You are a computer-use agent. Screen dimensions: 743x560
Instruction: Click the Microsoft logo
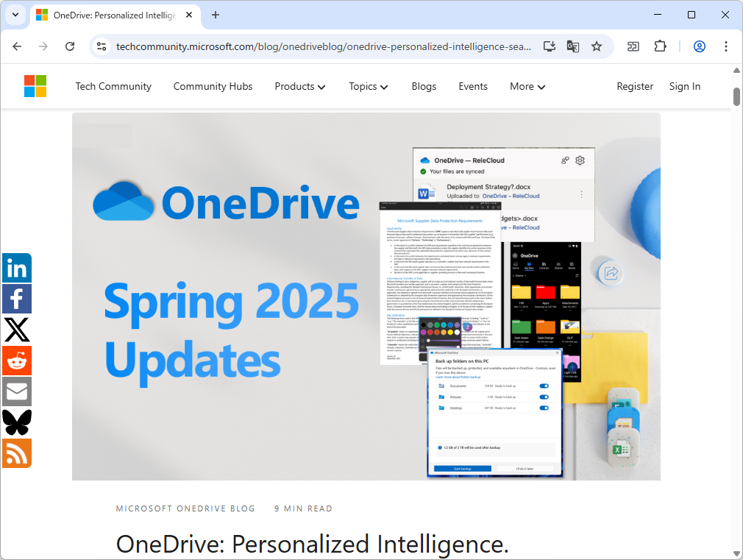coord(35,86)
